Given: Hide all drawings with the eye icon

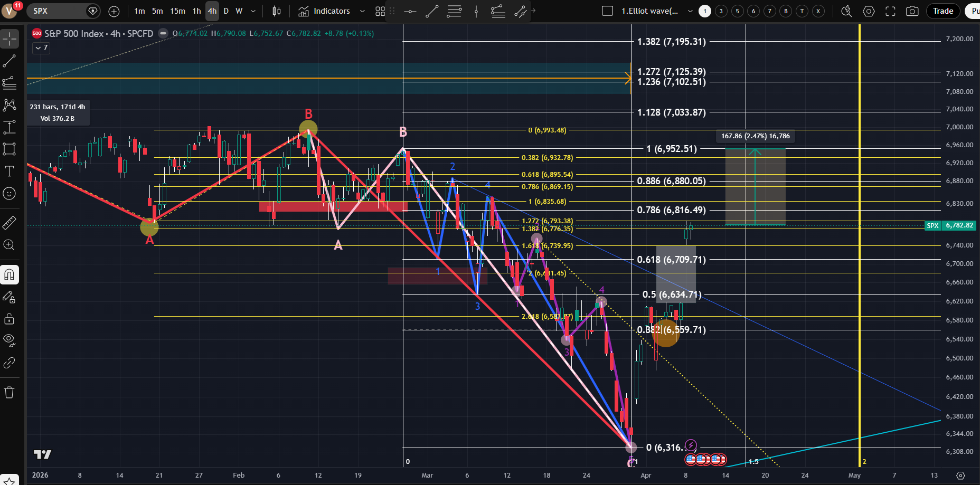Looking at the screenshot, I should point(10,340).
